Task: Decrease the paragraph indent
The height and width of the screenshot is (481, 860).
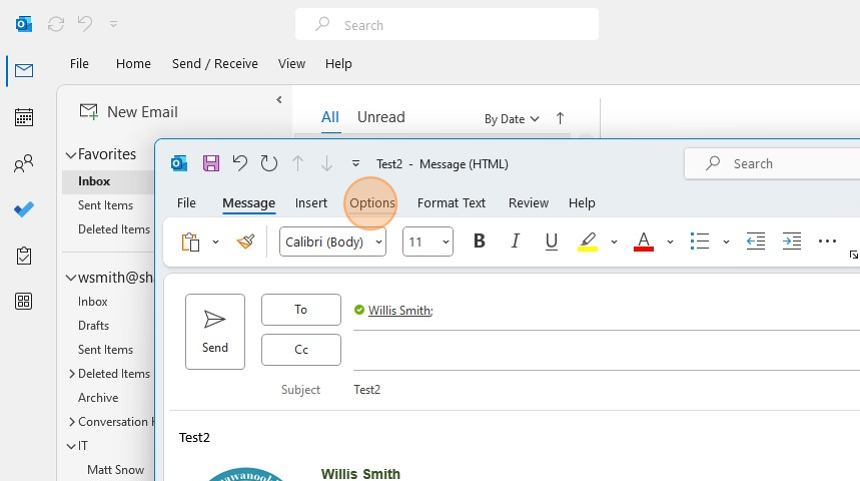Action: pyautogui.click(x=756, y=241)
